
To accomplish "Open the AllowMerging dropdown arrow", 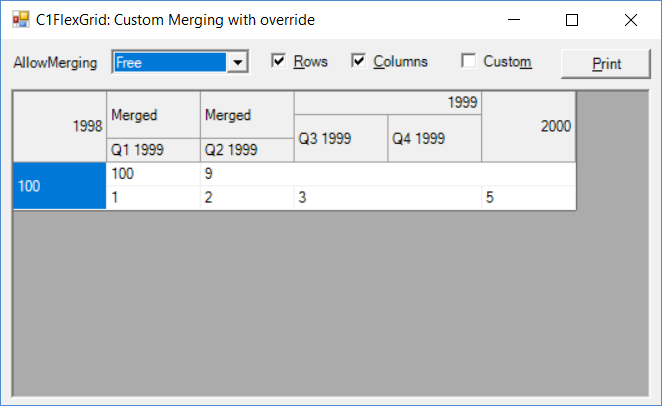I will click(238, 63).
